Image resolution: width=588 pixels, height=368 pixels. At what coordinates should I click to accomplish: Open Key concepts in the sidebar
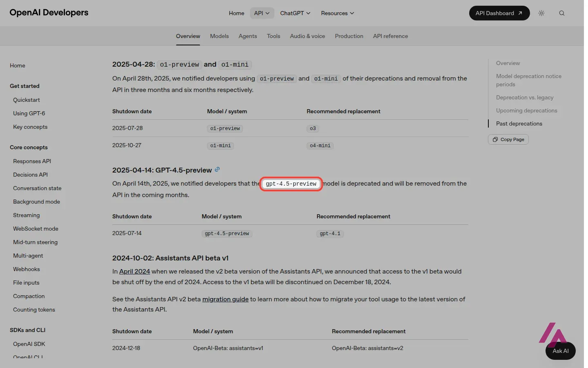[30, 127]
